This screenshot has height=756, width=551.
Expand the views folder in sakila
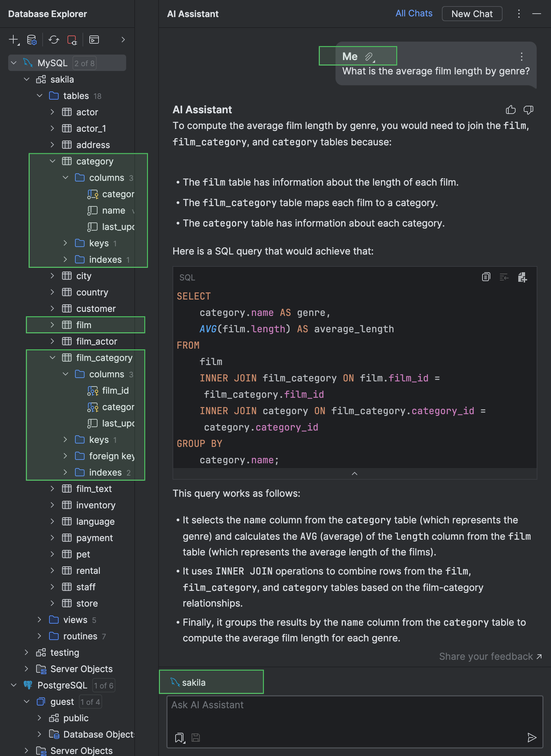(40, 620)
